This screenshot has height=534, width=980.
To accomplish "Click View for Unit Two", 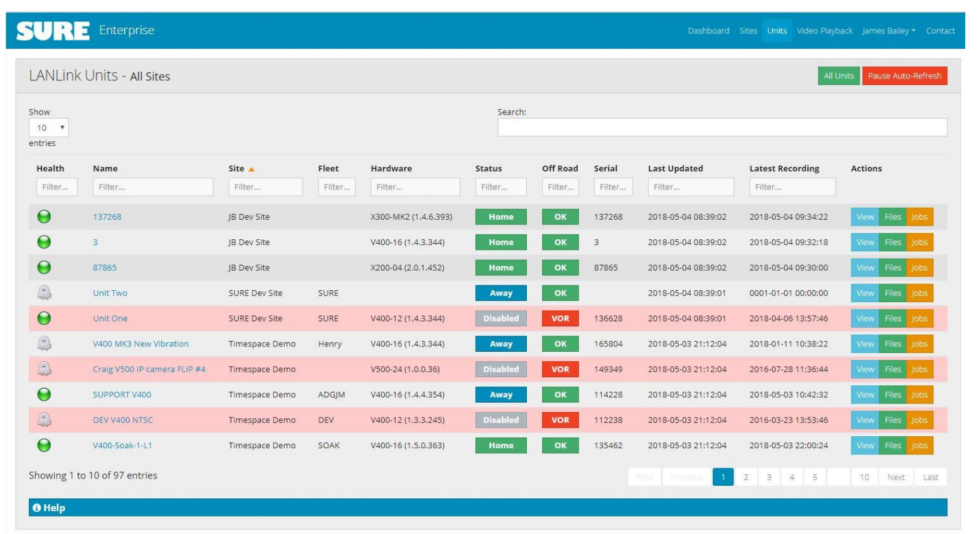I will [865, 293].
